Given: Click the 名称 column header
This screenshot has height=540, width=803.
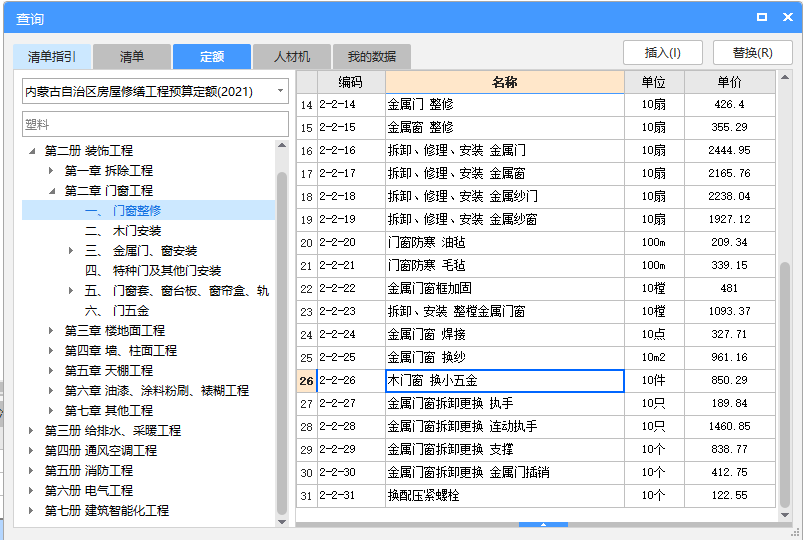Looking at the screenshot, I should point(504,82).
